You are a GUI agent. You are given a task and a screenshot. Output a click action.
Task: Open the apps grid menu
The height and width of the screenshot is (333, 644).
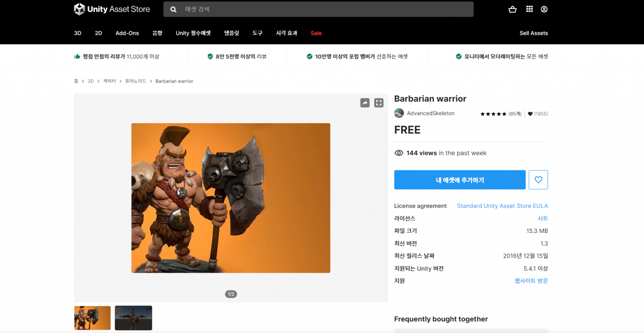[529, 9]
